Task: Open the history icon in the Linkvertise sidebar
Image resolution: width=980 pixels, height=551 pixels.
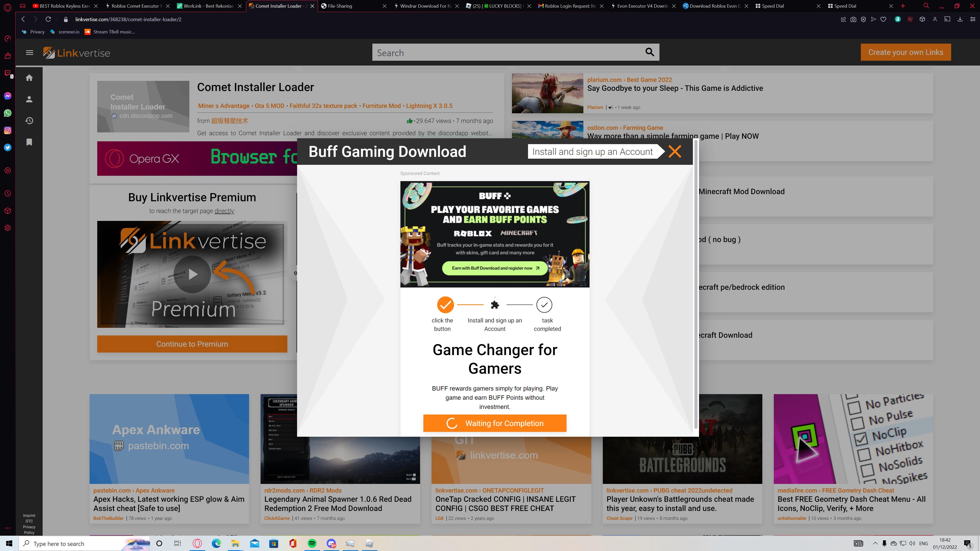Action: tap(29, 121)
